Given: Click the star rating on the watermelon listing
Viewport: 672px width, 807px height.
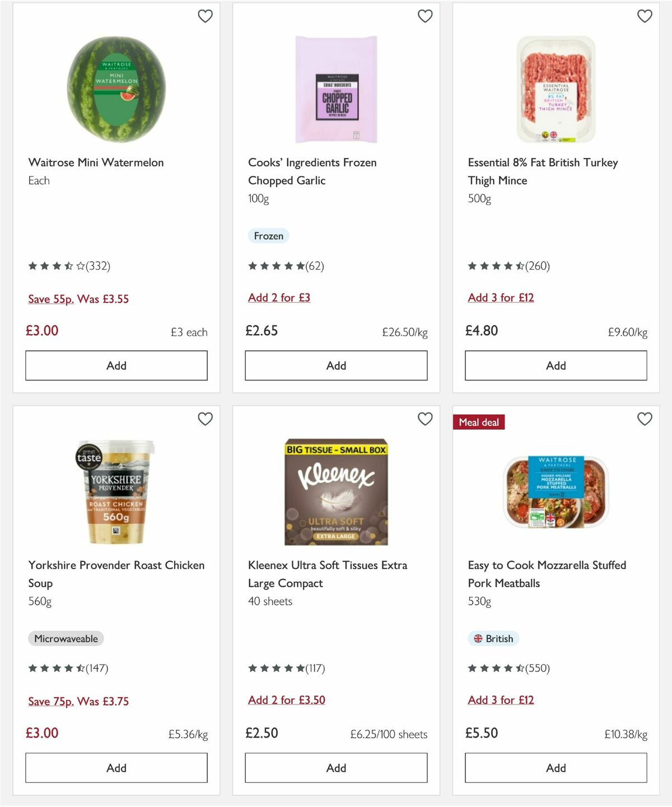Looking at the screenshot, I should [56, 266].
